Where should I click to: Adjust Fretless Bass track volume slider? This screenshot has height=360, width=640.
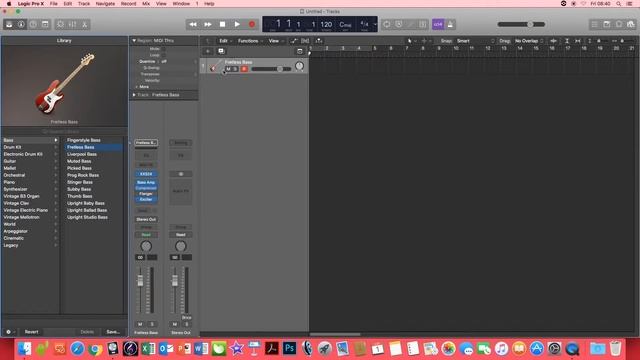pos(271,69)
